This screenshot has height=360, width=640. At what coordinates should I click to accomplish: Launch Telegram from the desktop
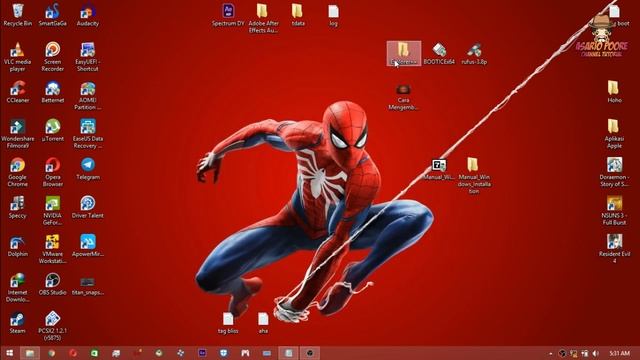88,169
